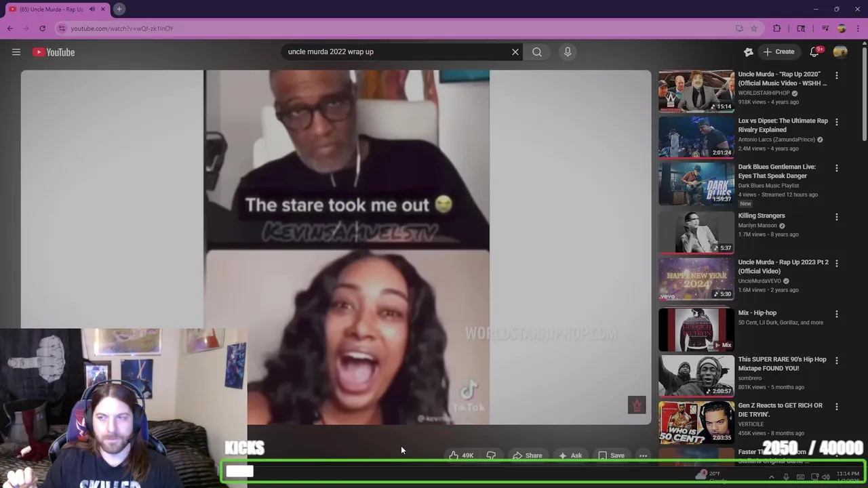
Task: Dislike the video with thumbs down
Action: coord(492,455)
